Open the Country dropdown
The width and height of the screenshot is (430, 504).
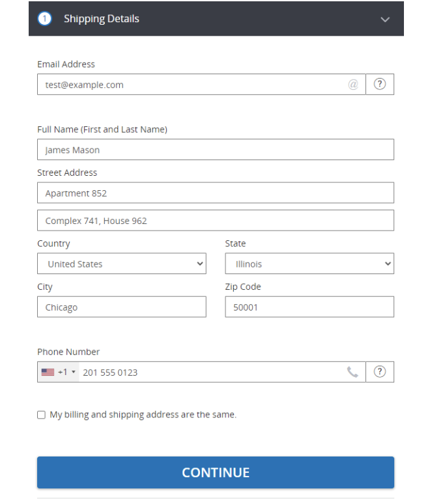(121, 264)
